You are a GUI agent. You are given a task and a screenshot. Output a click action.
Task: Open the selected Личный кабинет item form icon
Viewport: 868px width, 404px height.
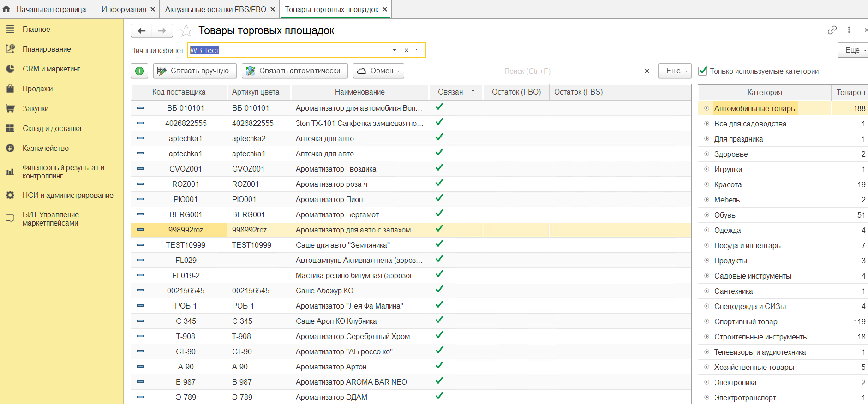point(418,50)
